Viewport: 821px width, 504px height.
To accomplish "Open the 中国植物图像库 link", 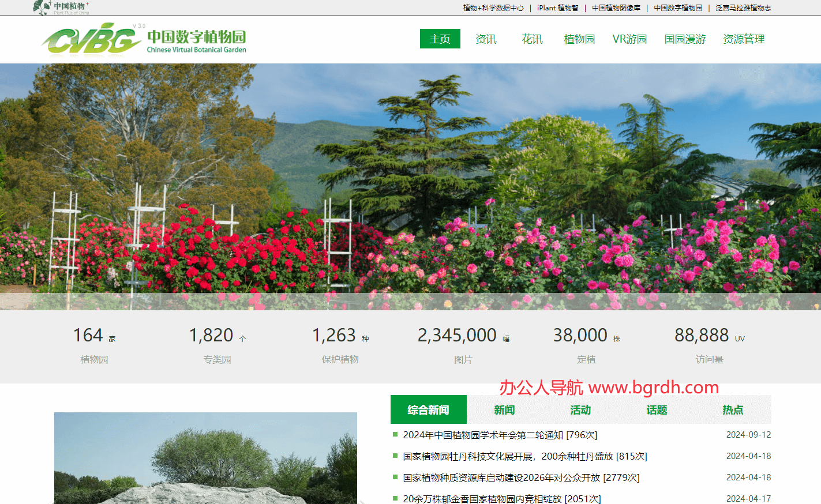I will [x=617, y=8].
